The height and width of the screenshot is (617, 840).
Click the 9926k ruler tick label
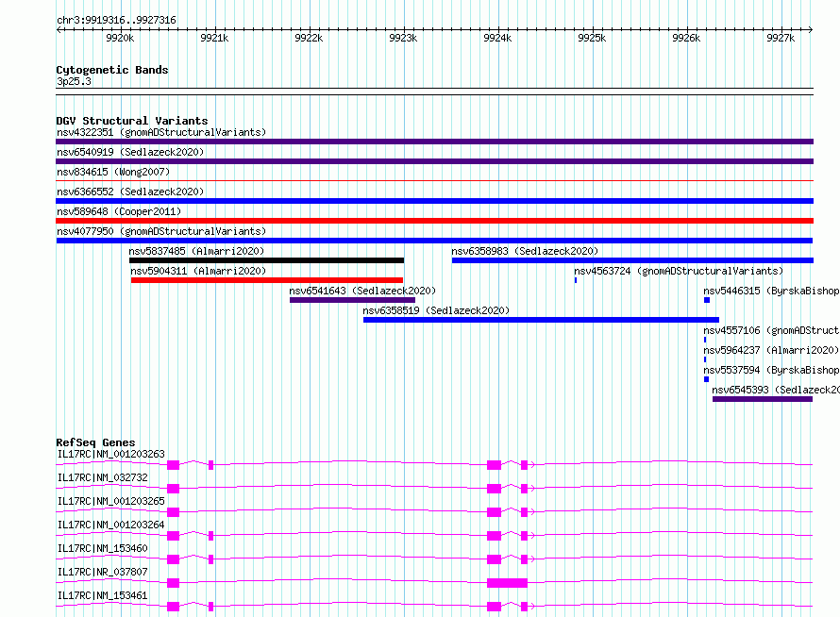pos(686,38)
